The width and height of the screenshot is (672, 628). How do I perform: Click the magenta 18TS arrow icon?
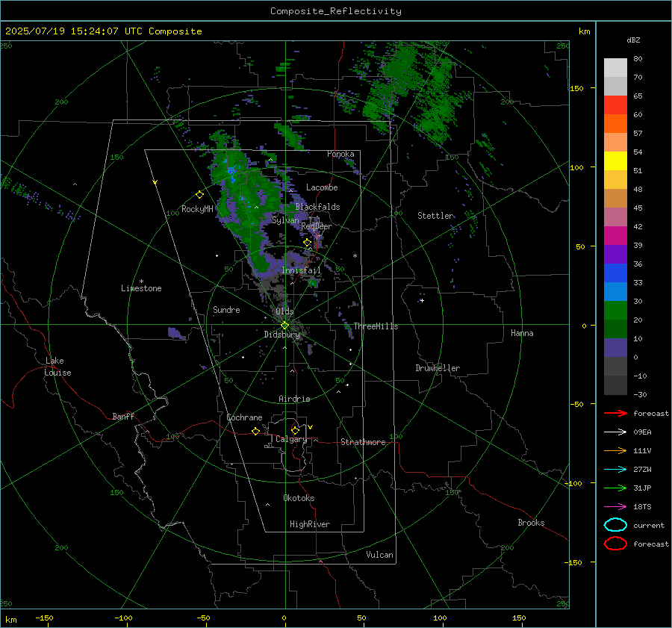coord(615,507)
